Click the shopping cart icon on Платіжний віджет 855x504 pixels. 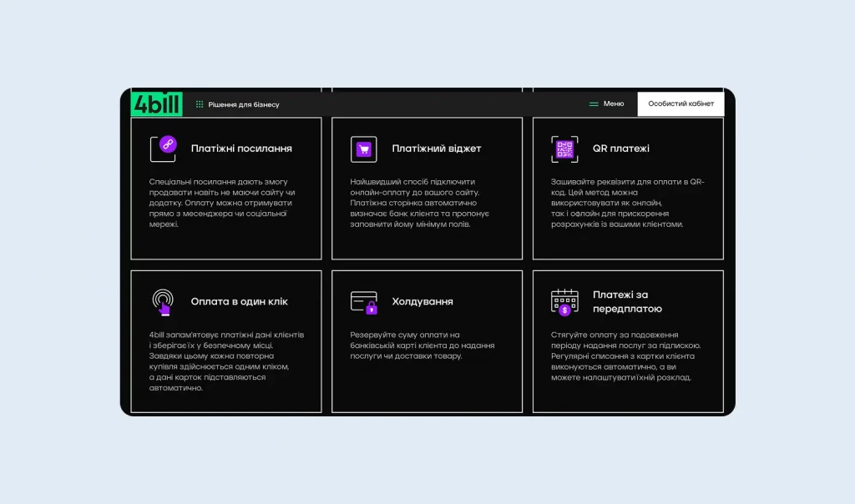[364, 148]
